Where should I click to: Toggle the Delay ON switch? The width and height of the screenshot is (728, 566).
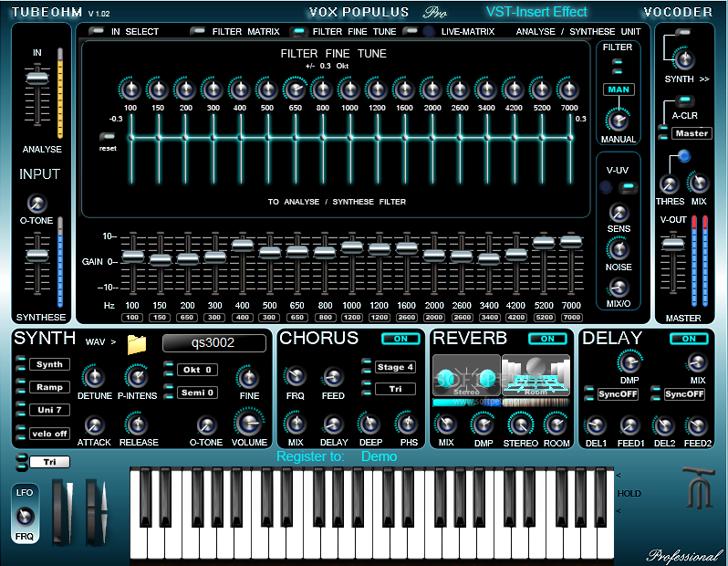689,339
